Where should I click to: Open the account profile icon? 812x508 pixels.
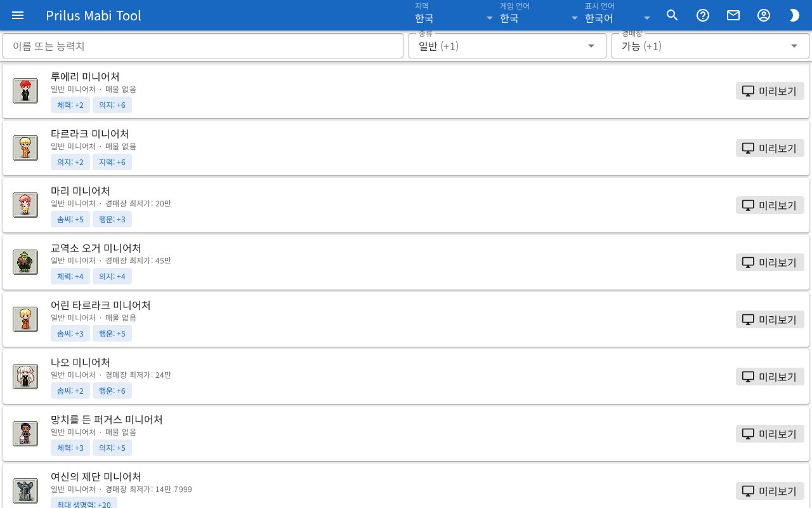click(x=764, y=15)
